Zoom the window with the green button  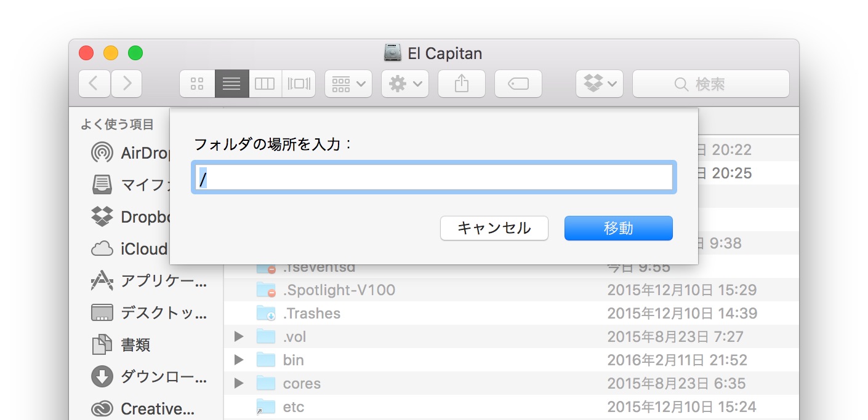135,53
